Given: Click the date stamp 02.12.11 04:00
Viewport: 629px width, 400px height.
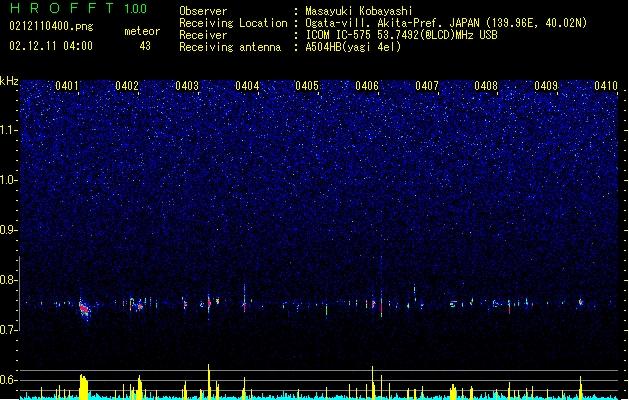Looking at the screenshot, I should click(51, 46).
